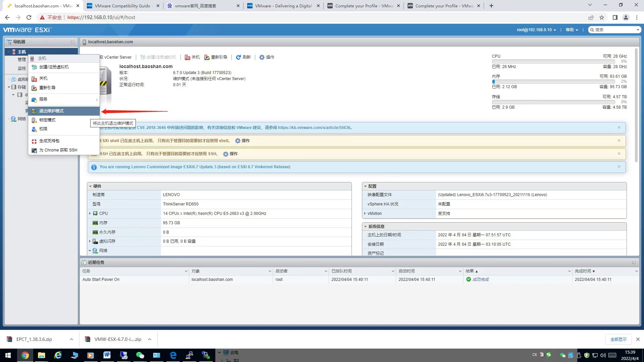The image size is (644, 362).
Task: Open the root@192.168.0.10 user dropdown
Action: click(x=536, y=30)
